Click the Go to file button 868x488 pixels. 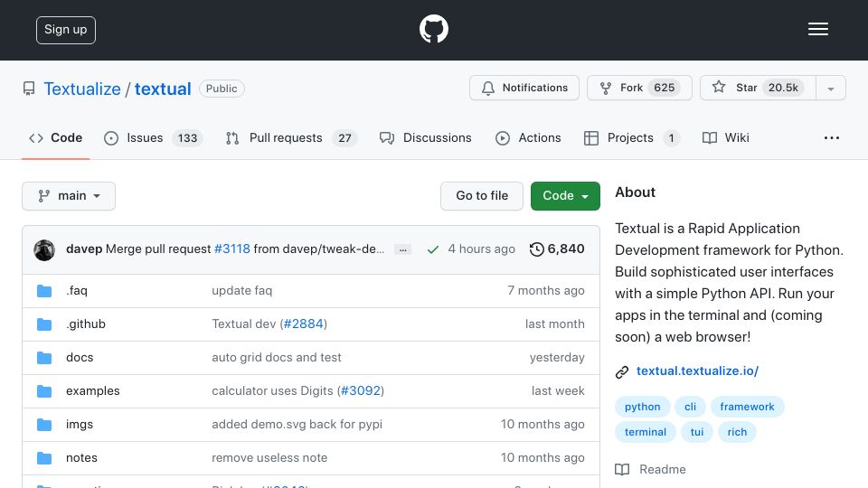pyautogui.click(x=482, y=196)
